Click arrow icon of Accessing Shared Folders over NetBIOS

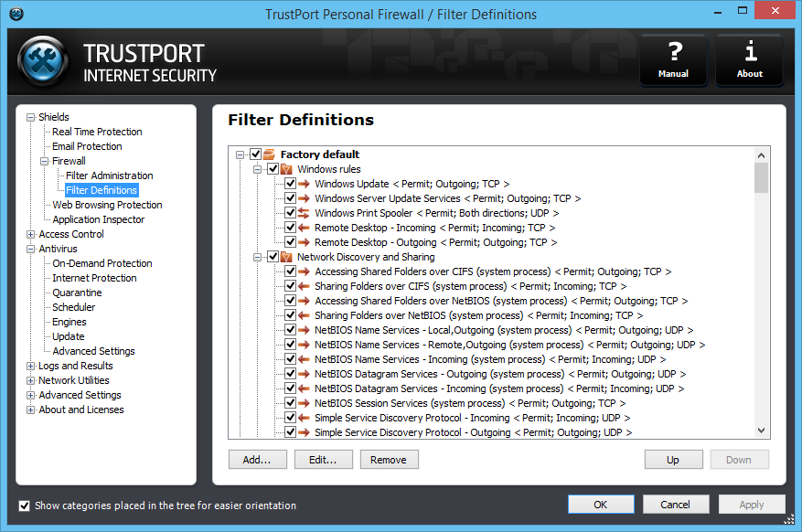click(304, 301)
